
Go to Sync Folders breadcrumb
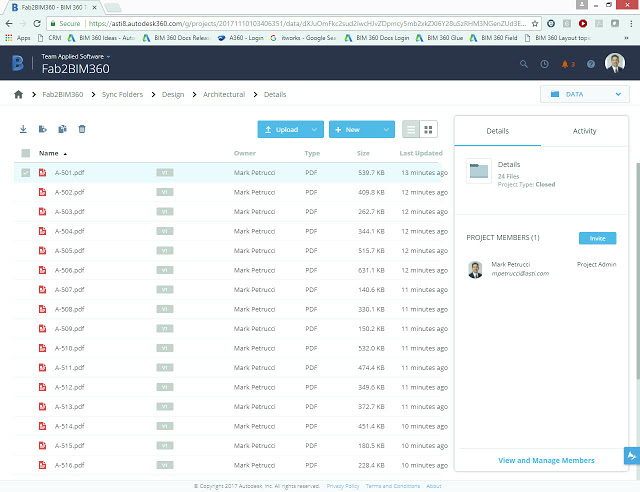[122, 94]
